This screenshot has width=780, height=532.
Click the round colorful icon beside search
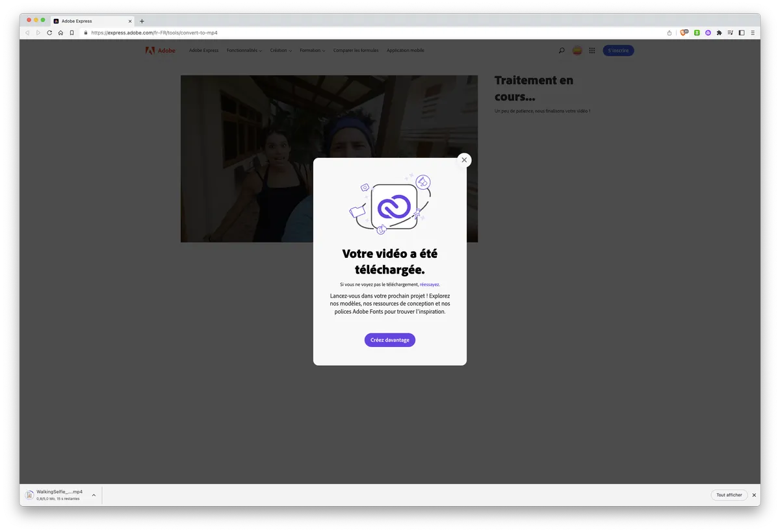[x=577, y=51]
